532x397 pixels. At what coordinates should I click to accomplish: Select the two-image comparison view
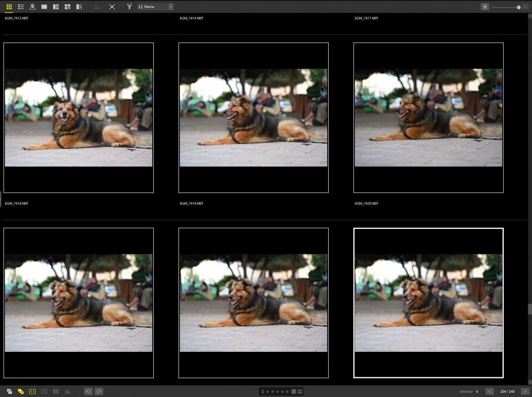click(x=56, y=6)
